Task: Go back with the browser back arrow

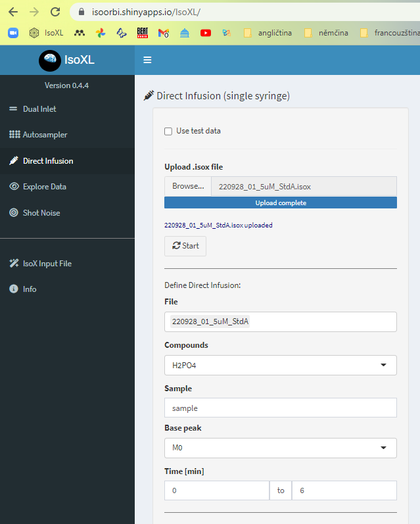Action: [x=13, y=12]
